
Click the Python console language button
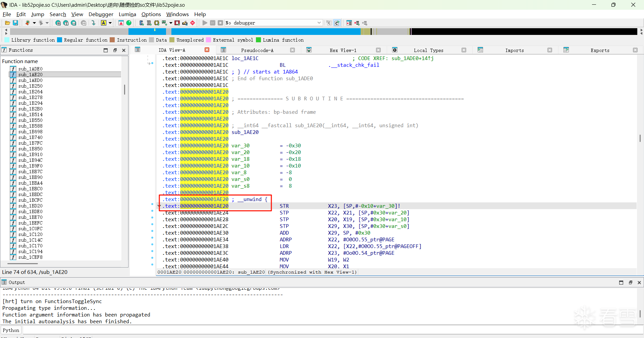11,330
